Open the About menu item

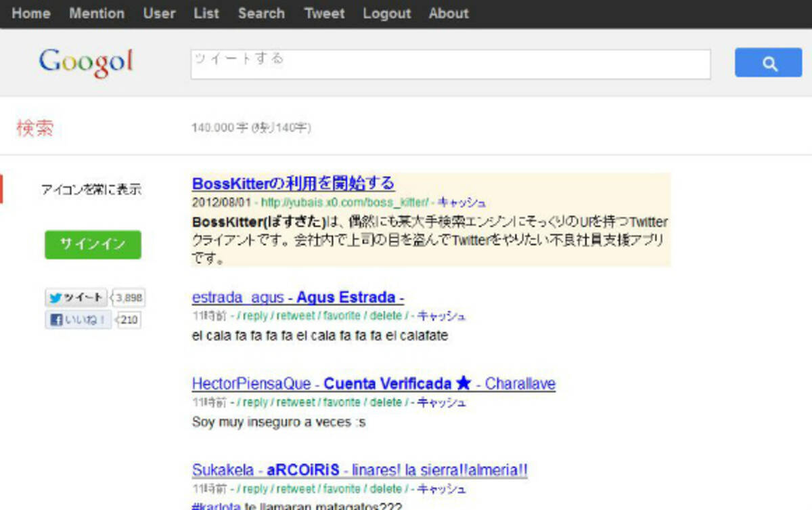pyautogui.click(x=449, y=13)
